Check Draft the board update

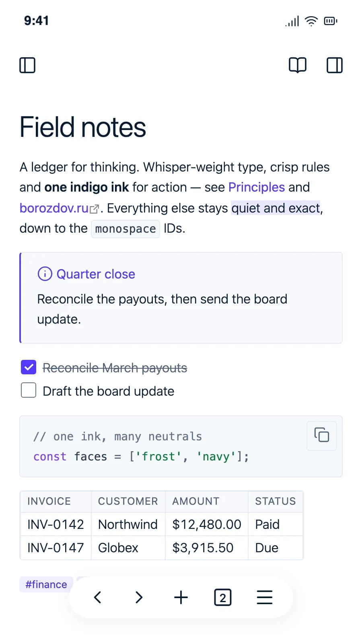pyautogui.click(x=29, y=390)
